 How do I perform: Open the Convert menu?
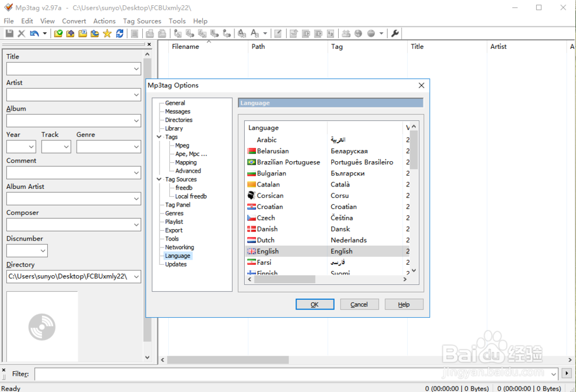74,21
